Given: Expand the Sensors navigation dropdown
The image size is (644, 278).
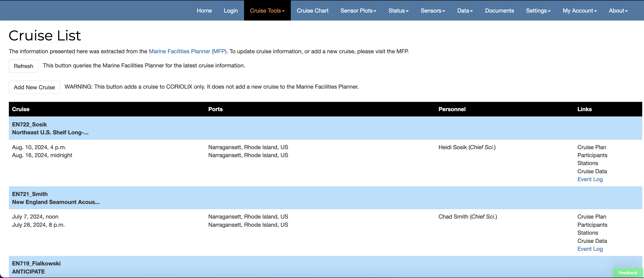Looking at the screenshot, I should coord(433,10).
